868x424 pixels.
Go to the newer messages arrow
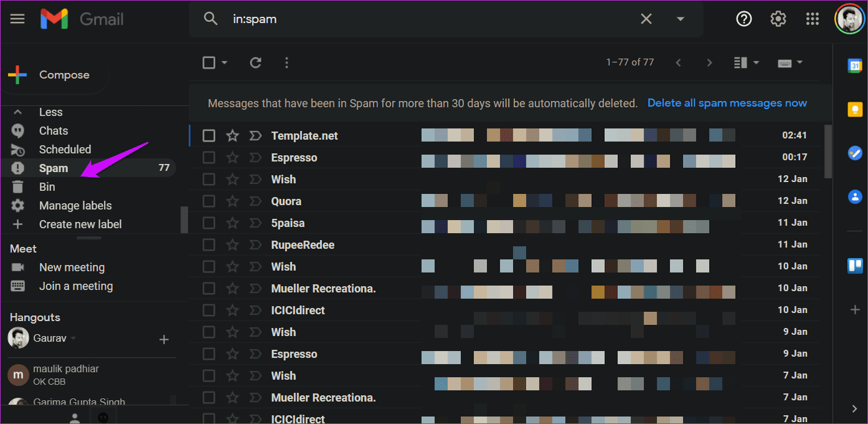coord(678,62)
